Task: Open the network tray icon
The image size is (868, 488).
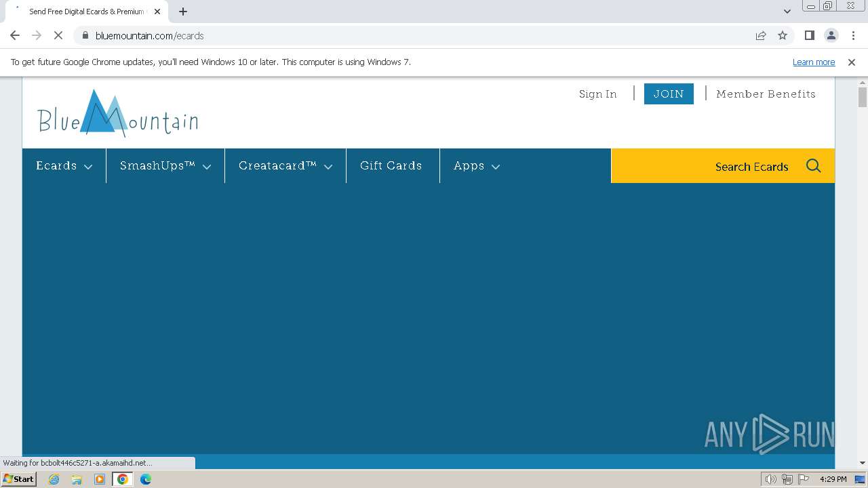Action: pos(787,479)
